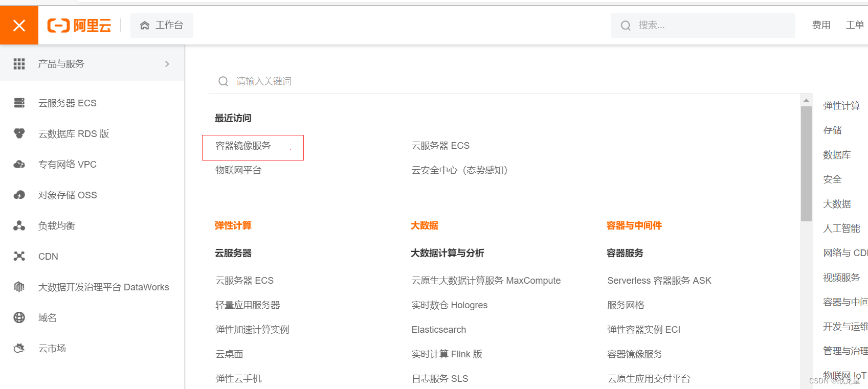The height and width of the screenshot is (389, 868).
Task: Open 实时计算 Flink 版 link
Action: [x=447, y=354]
